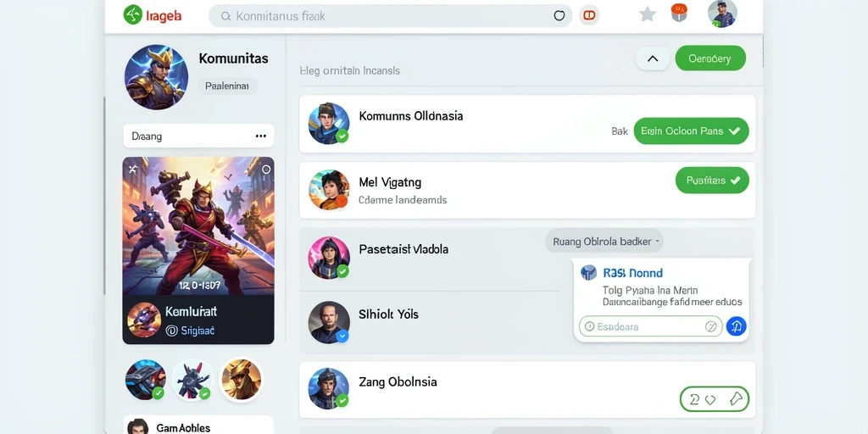The width and height of the screenshot is (868, 434).
Task: Open RaSi Nonnd link in popup
Action: [x=632, y=273]
